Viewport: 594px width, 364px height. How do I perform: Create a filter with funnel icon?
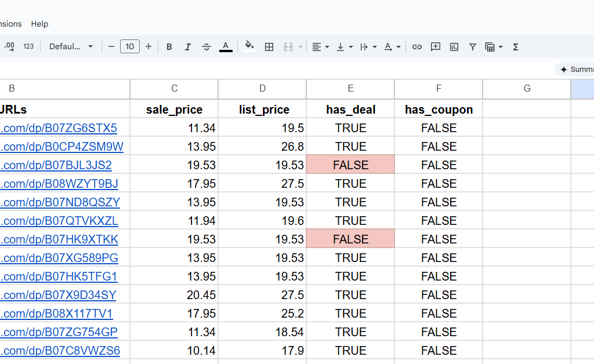click(x=473, y=47)
